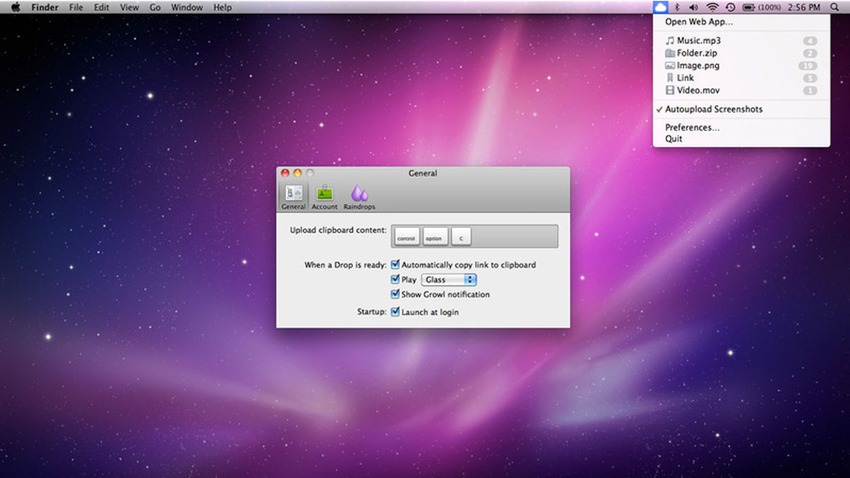Screen dimensions: 850x478
Task: Choose Open Web App… from menu
Action: pos(699,21)
